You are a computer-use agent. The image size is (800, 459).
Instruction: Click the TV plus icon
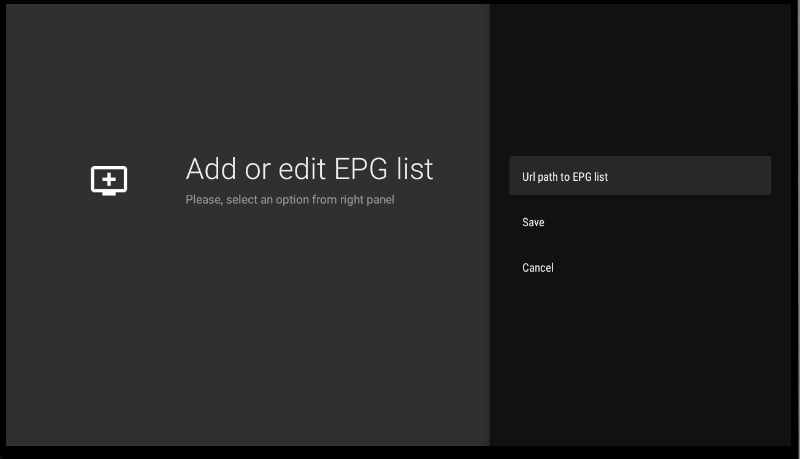109,181
